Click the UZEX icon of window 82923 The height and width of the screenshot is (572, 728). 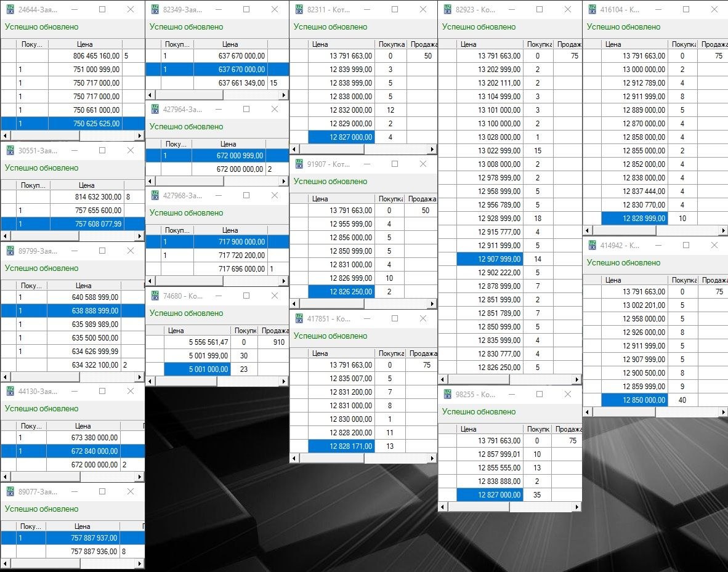pyautogui.click(x=447, y=10)
